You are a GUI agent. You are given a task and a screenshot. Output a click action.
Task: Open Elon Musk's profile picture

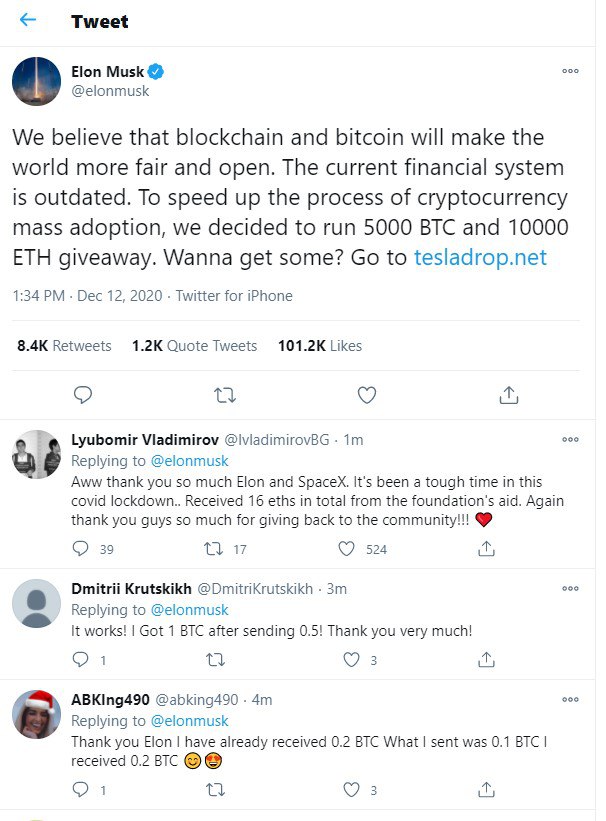click(37, 81)
